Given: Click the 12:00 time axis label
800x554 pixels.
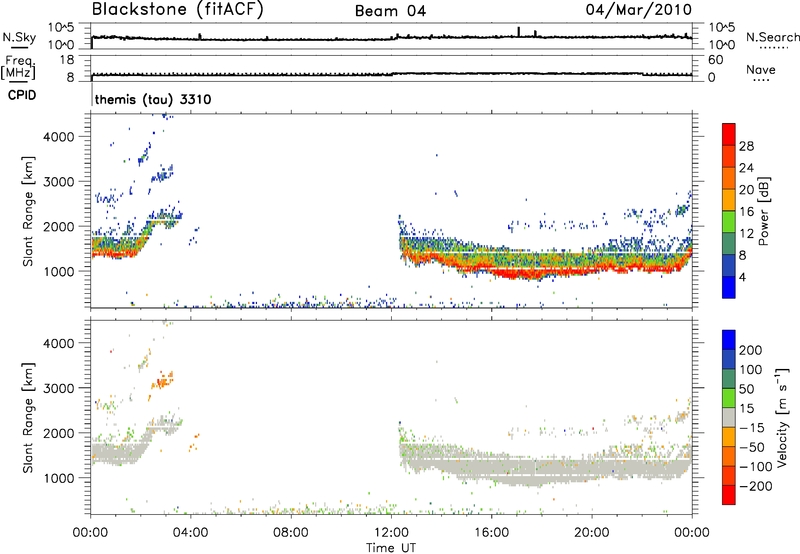Looking at the screenshot, I should click(391, 533).
